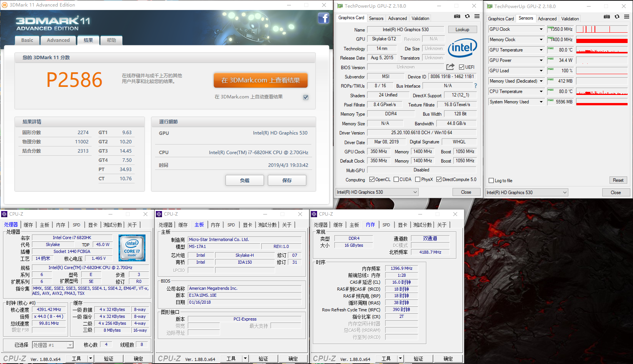The height and width of the screenshot is (364, 633).
Task: Click the title icon of GPU-Z Graphics Card window
Action: click(340, 6)
